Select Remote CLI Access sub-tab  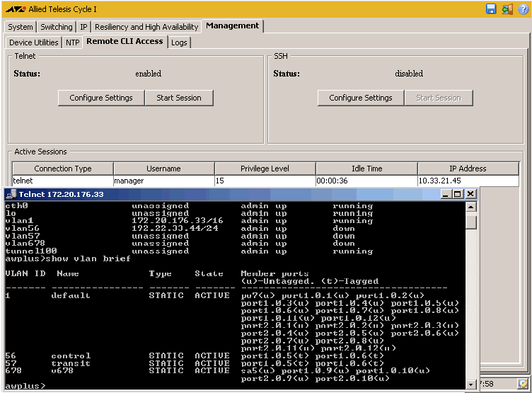click(x=125, y=42)
